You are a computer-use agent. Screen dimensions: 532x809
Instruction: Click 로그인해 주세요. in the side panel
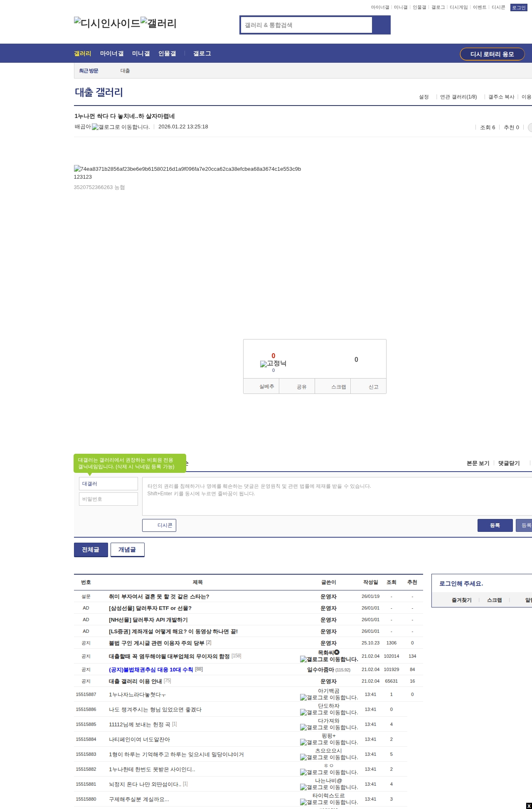(461, 584)
